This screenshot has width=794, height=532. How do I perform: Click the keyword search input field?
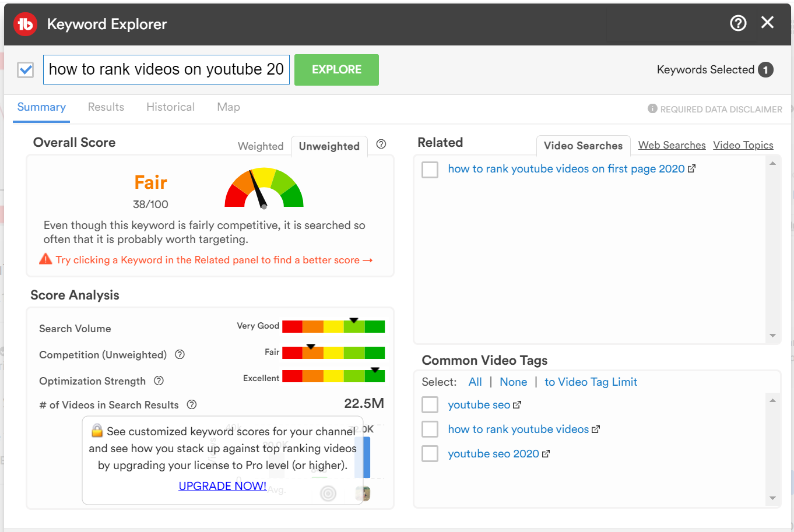[x=166, y=69]
